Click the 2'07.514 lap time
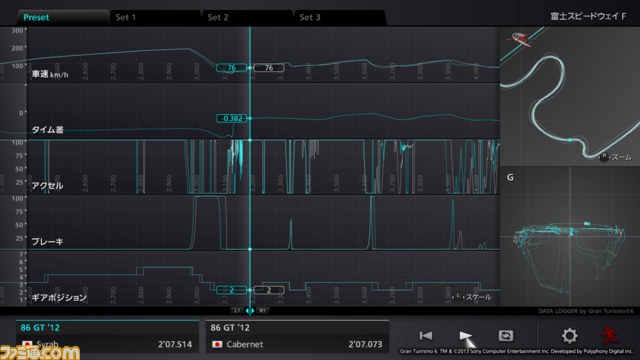Viewport: 640px width, 360px height. pos(175,344)
